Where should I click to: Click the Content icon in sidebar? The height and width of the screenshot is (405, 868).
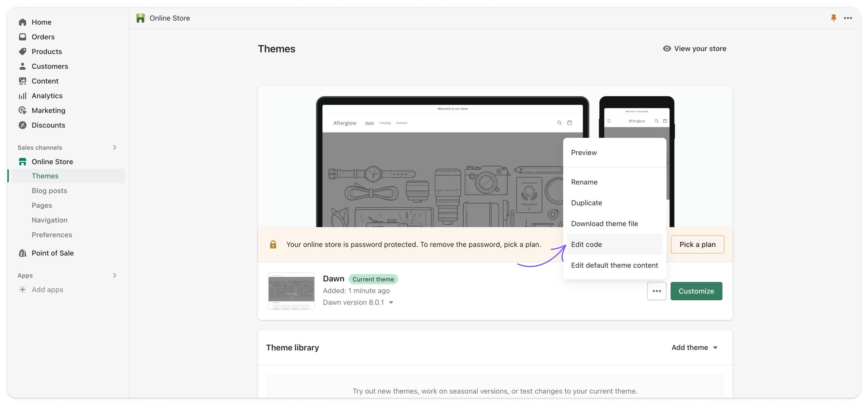tap(23, 81)
